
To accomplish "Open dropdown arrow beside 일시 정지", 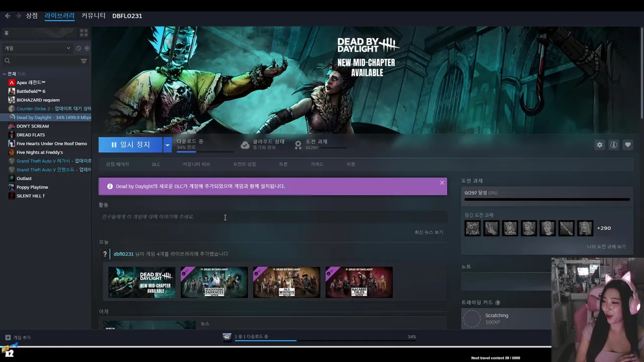I will click(167, 145).
